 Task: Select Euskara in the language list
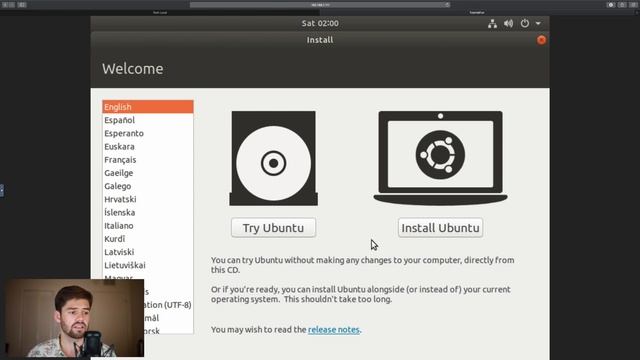(148, 147)
